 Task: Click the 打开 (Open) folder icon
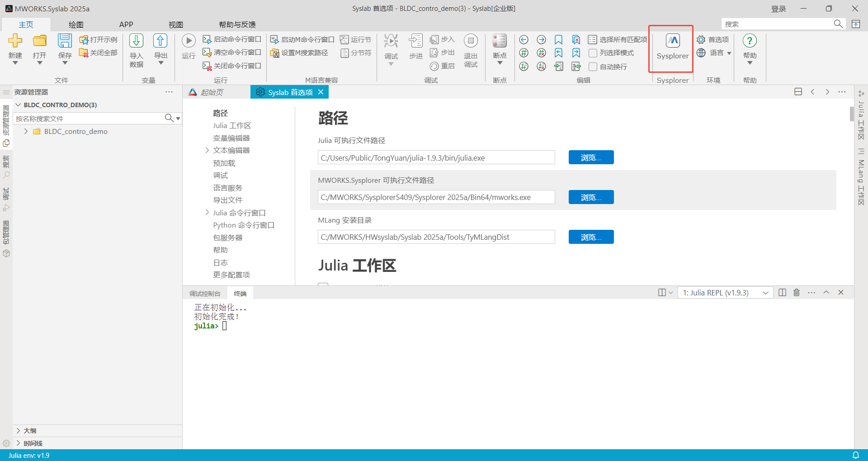39,41
